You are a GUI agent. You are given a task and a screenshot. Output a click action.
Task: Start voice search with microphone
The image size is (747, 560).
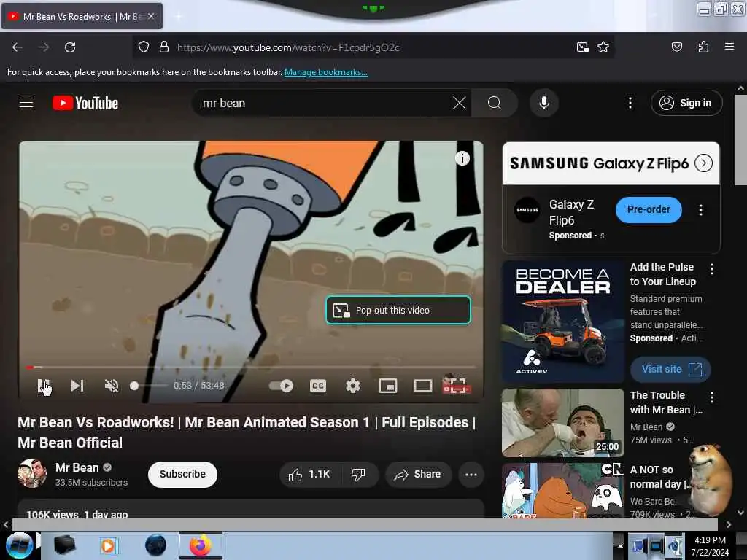543,103
